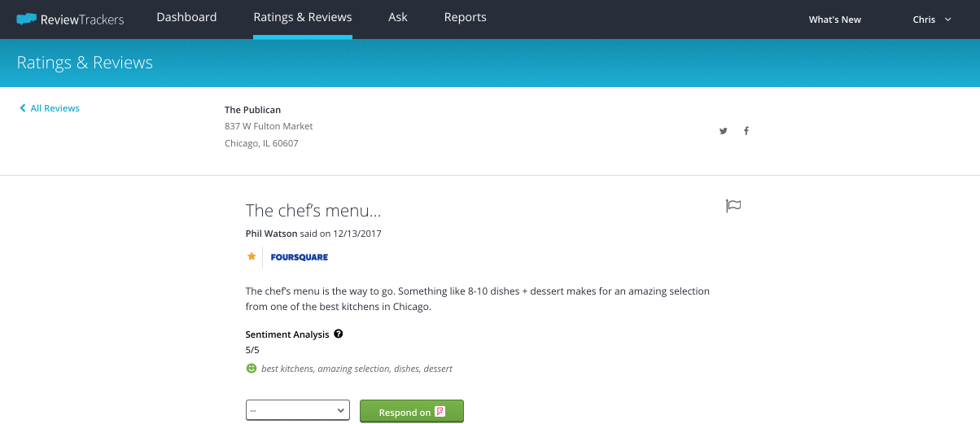Click the green smiley sentiment icon
Screen dimensions: 980x424
pyautogui.click(x=252, y=369)
